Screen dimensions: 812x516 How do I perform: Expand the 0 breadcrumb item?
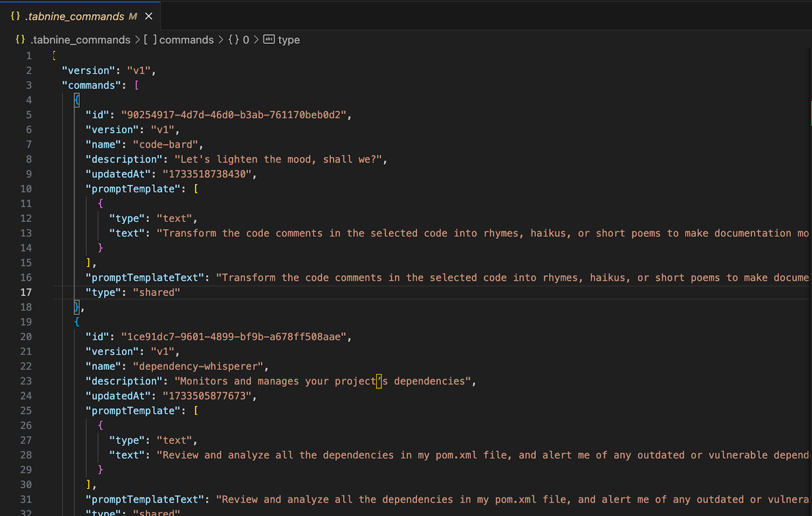(x=246, y=40)
